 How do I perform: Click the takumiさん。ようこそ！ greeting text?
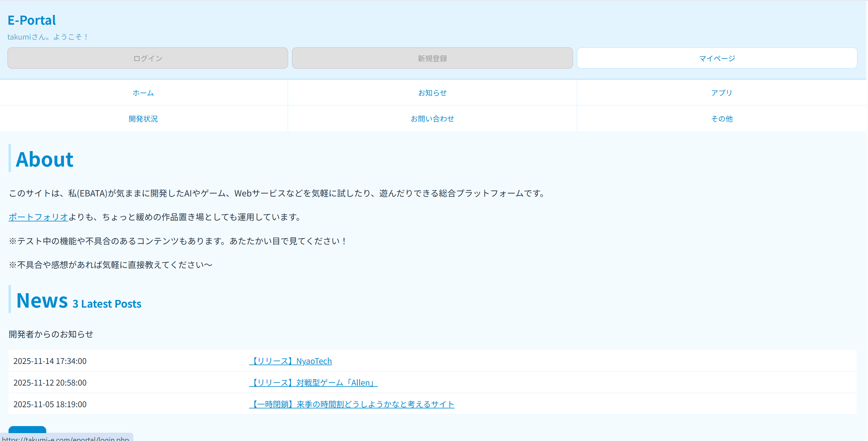(x=47, y=37)
